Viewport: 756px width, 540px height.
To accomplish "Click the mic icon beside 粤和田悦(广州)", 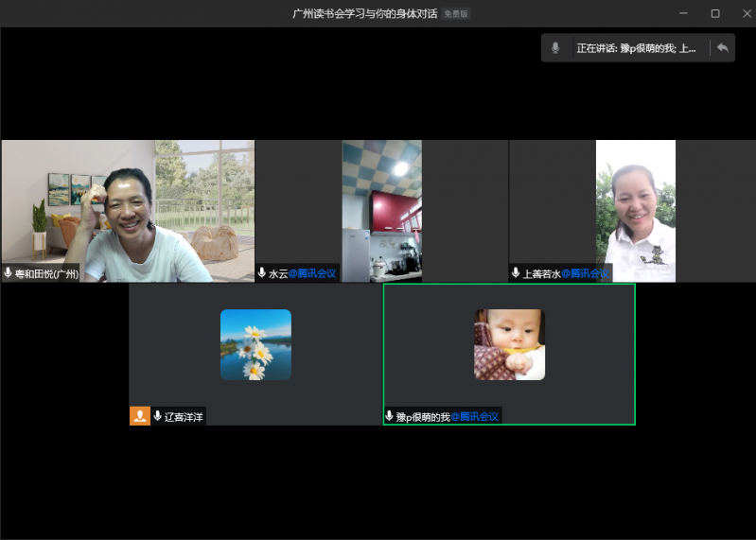I will coord(9,273).
